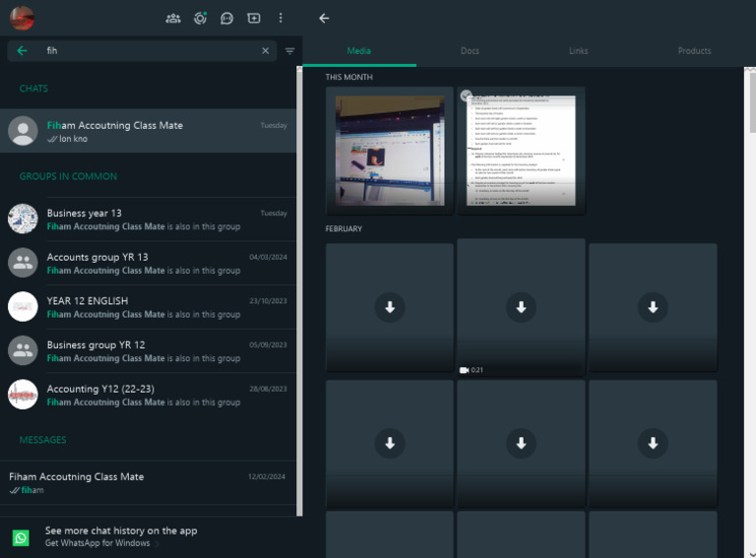Click the profile picture avatar

click(x=22, y=18)
